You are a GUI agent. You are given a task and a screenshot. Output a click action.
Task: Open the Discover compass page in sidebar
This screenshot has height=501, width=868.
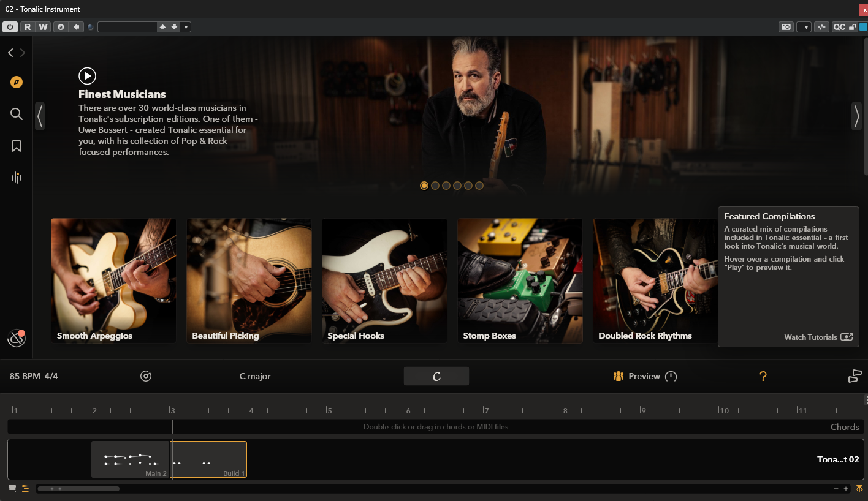point(17,82)
